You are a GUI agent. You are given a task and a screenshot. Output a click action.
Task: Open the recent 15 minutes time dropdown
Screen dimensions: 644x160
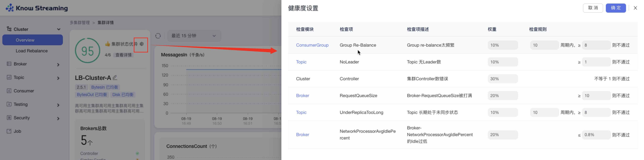click(194, 36)
